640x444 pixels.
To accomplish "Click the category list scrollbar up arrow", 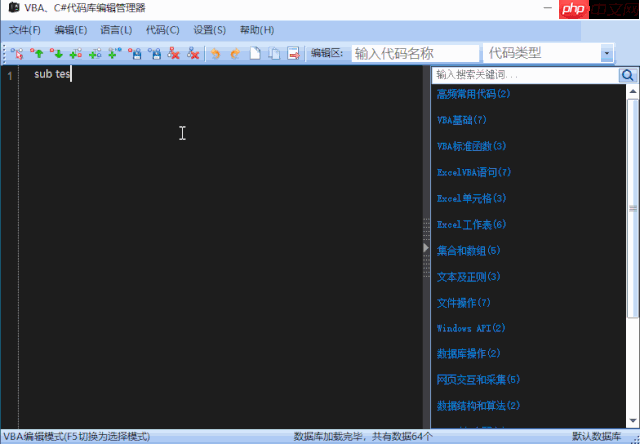I will pos(633,91).
